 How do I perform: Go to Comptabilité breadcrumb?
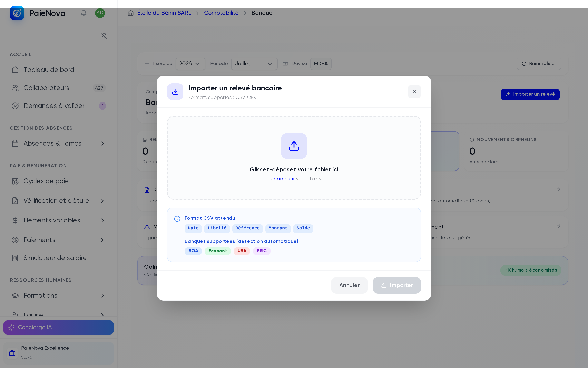221,13
